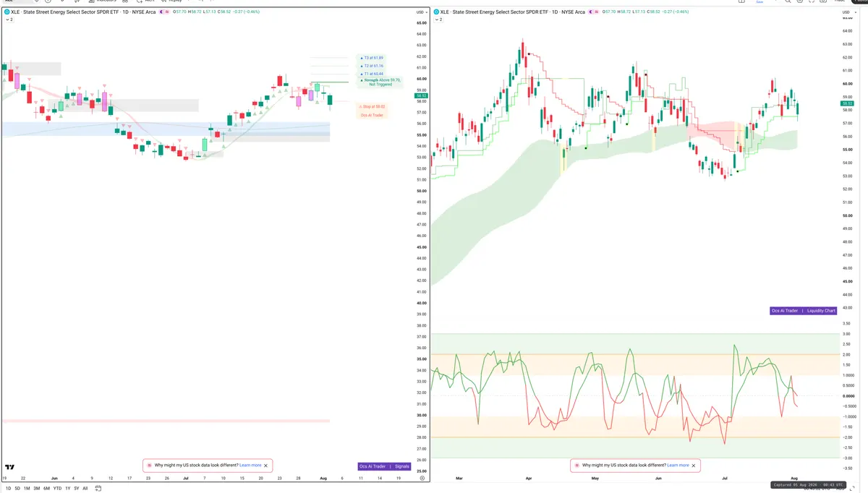Click the May label on right time axis
The width and height of the screenshot is (868, 493).
pyautogui.click(x=595, y=479)
